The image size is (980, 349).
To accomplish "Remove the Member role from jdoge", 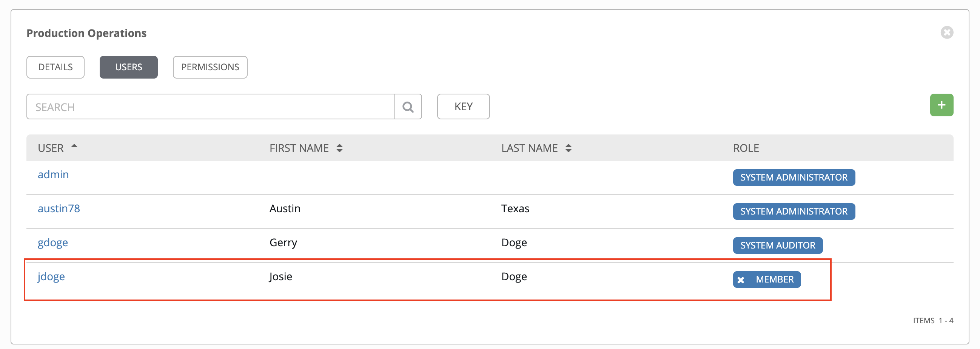I will point(740,280).
